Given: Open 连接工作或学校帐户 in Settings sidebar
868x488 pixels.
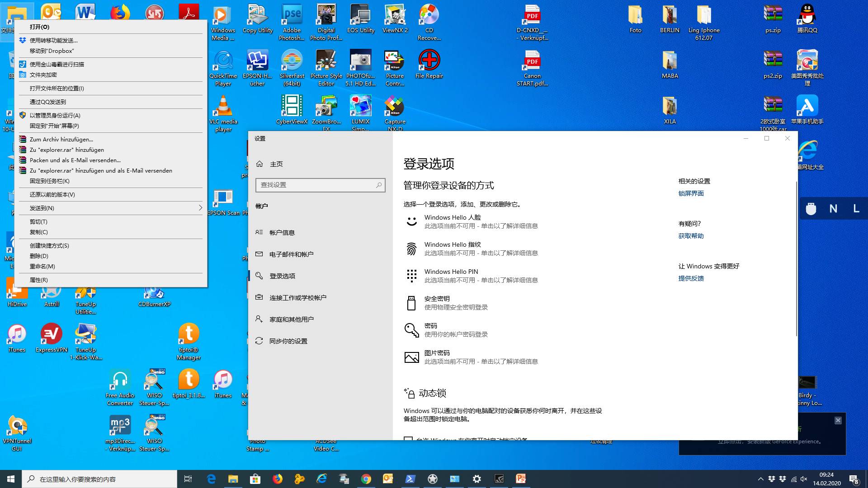Looking at the screenshot, I should click(321, 298).
